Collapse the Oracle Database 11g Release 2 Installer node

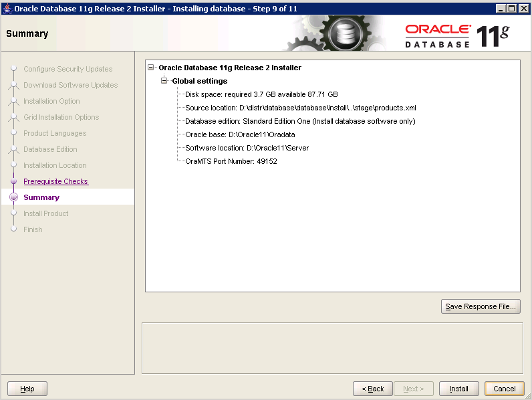pos(151,68)
